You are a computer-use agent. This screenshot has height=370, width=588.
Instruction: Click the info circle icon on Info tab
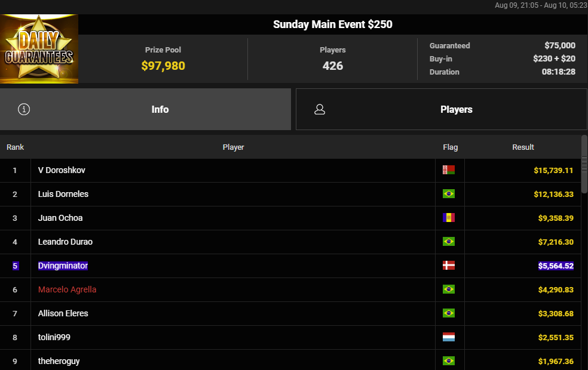pos(24,109)
